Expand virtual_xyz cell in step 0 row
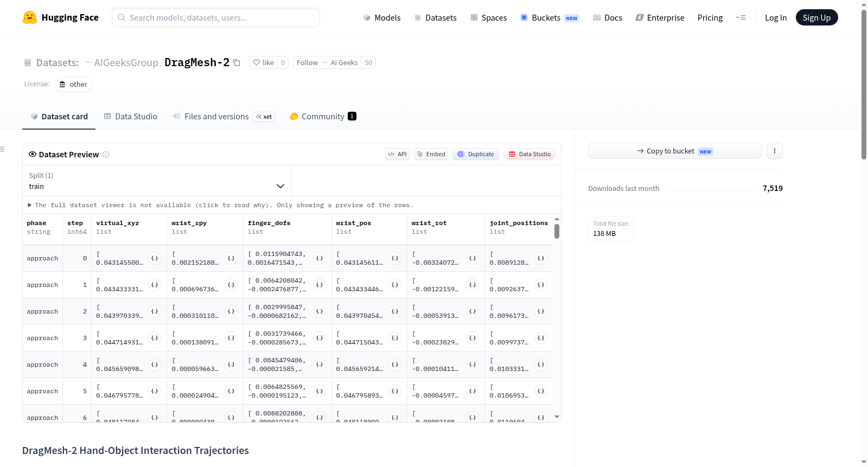 tap(155, 258)
